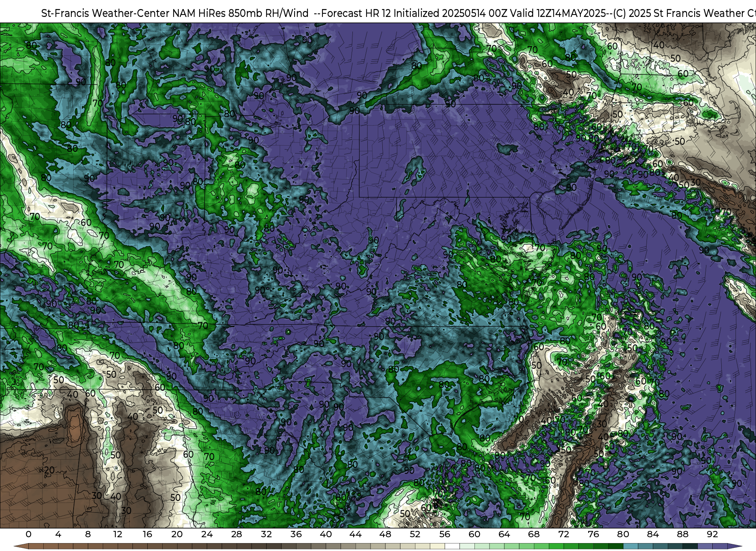Viewport: 756px width, 551px height.
Task: Click colorbar scale label '16'
Action: coord(147,534)
